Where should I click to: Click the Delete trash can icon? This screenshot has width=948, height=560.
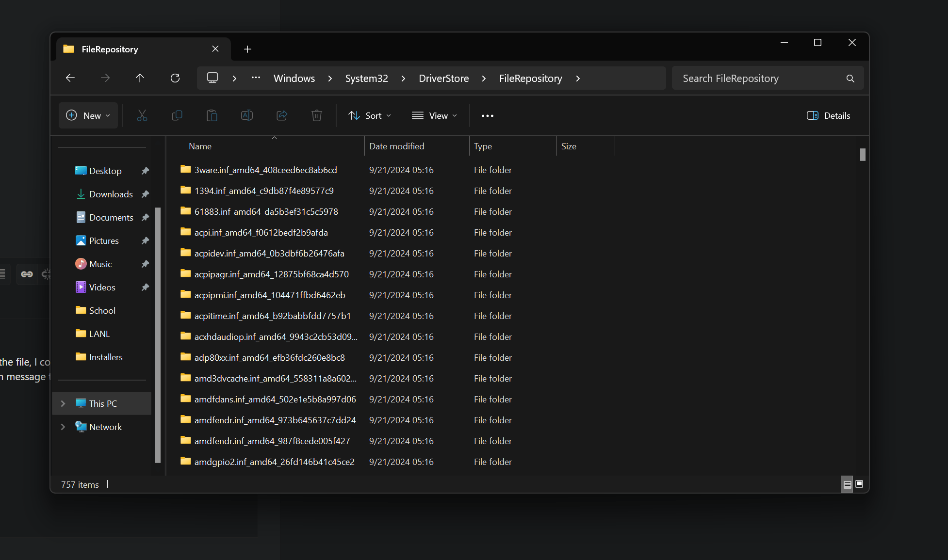click(317, 115)
